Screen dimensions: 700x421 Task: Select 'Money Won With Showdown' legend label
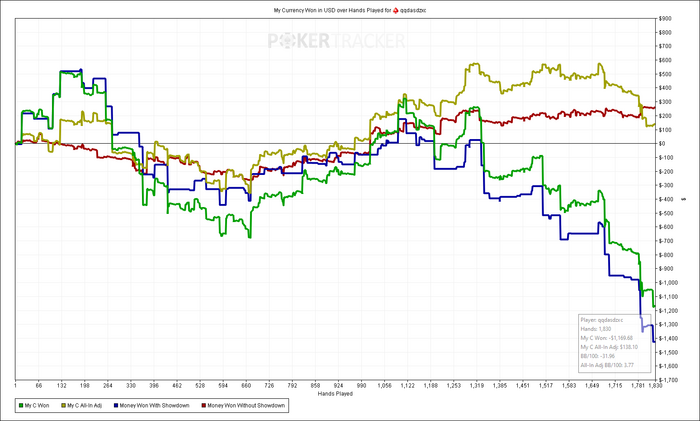[x=154, y=406]
